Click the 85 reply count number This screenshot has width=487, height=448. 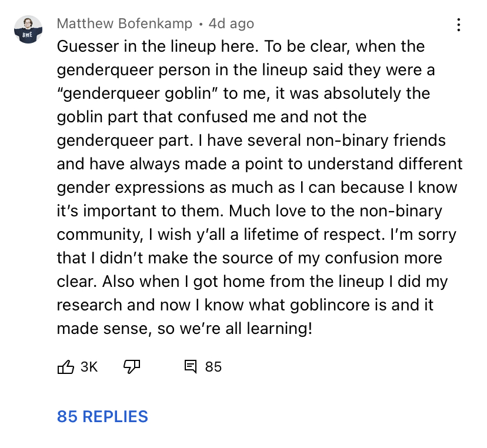tap(213, 367)
